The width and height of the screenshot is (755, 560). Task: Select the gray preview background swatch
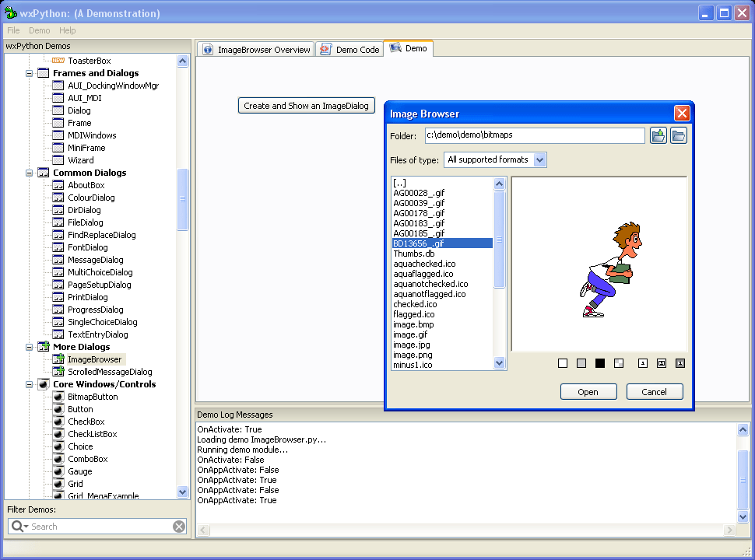pyautogui.click(x=581, y=363)
